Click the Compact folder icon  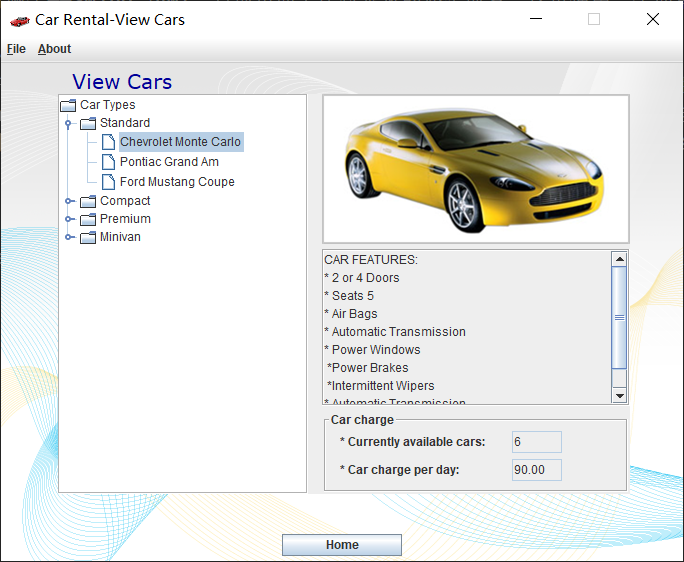coord(88,201)
